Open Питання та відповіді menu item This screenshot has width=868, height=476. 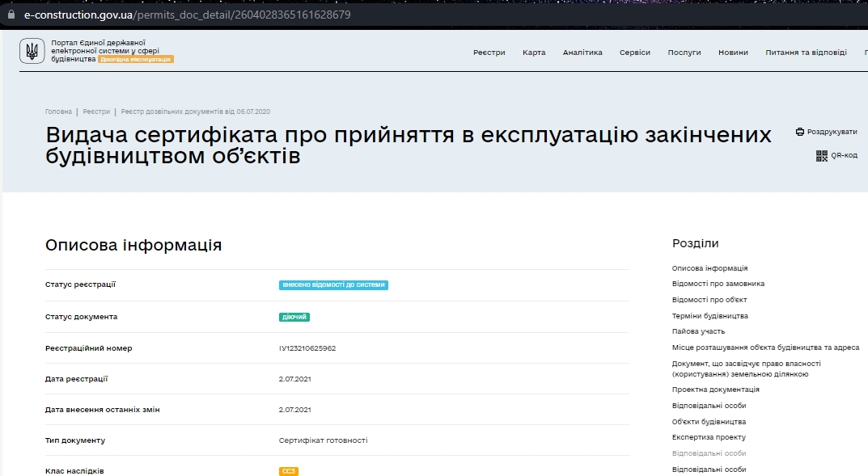click(x=806, y=53)
